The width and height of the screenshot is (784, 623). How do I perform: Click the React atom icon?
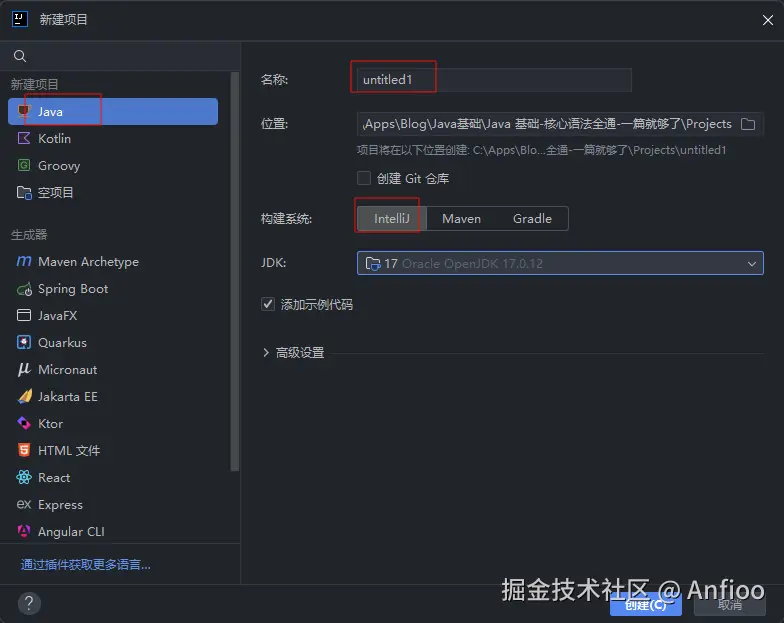coord(24,478)
